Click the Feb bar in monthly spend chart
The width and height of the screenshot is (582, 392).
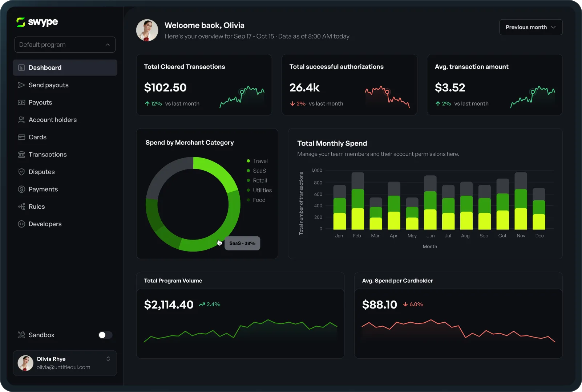pyautogui.click(x=358, y=201)
